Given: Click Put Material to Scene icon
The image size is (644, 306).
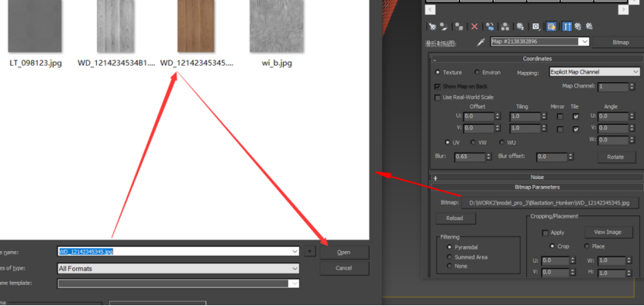Looking at the screenshot, I should click(443, 26).
